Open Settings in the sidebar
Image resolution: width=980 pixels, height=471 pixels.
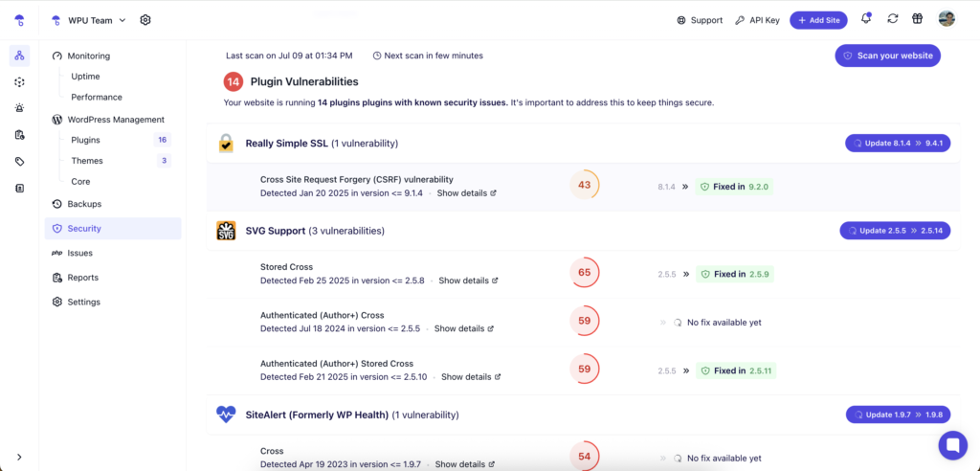[x=76, y=303]
